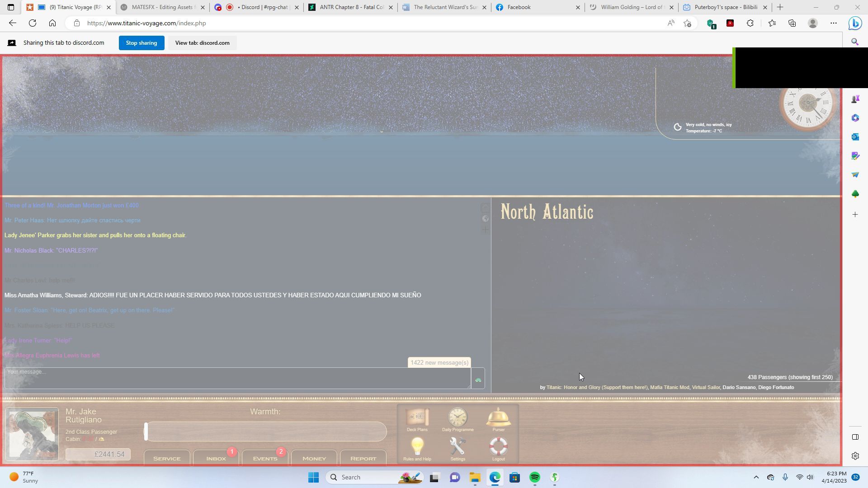Click Stop sharing button
The height and width of the screenshot is (488, 868).
point(142,43)
